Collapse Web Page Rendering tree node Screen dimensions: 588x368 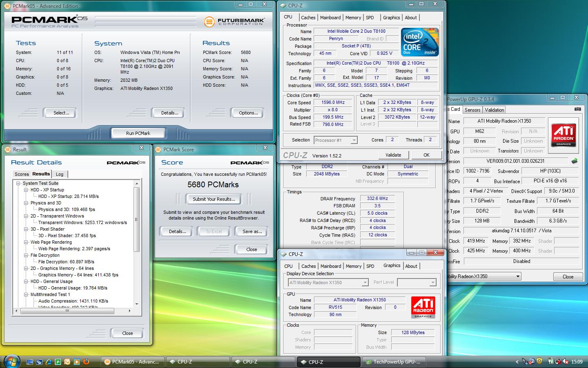[x=26, y=242]
